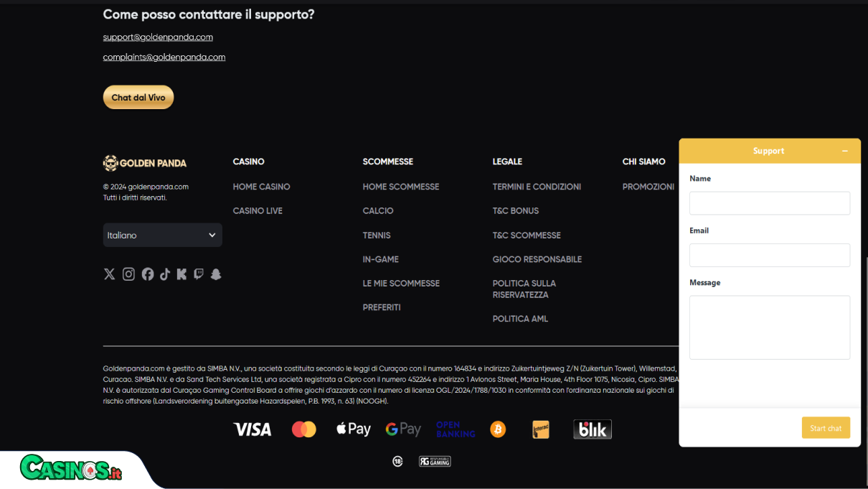Image resolution: width=868 pixels, height=489 pixels.
Task: Open the Italiano language dropdown
Action: point(163,236)
